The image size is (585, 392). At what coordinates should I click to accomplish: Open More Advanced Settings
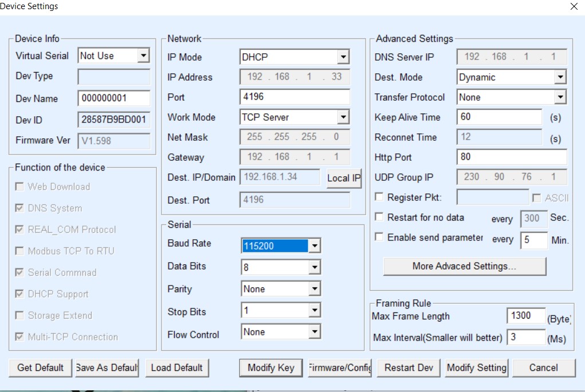(464, 266)
